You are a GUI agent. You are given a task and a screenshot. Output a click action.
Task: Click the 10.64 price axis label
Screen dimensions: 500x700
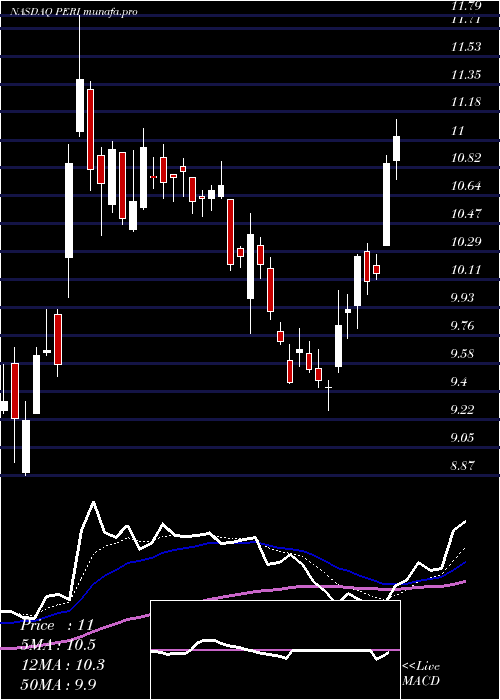coord(466,186)
